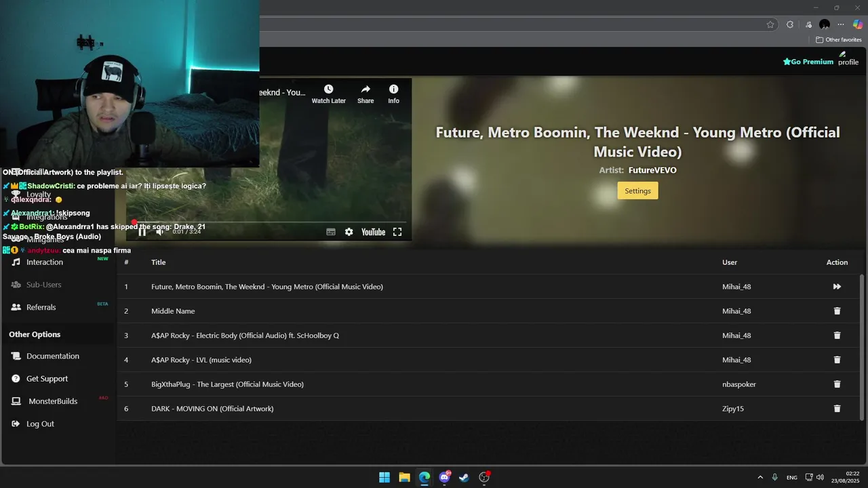Open the Other favorites folder
The width and height of the screenshot is (868, 488).
pos(839,40)
